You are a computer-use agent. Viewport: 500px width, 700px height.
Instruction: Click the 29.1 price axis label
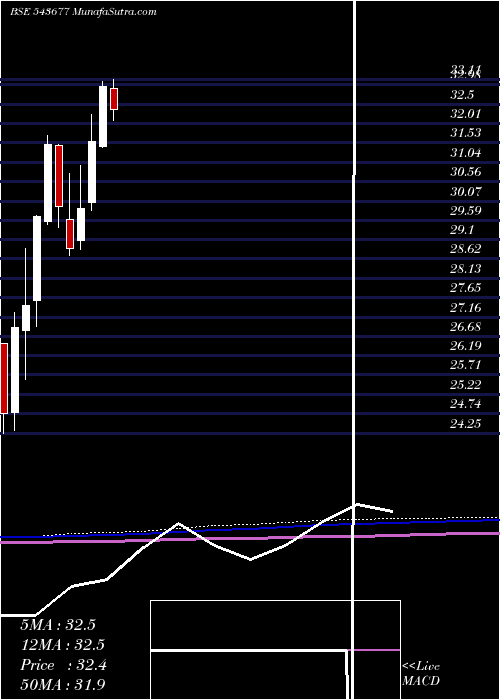click(x=462, y=230)
